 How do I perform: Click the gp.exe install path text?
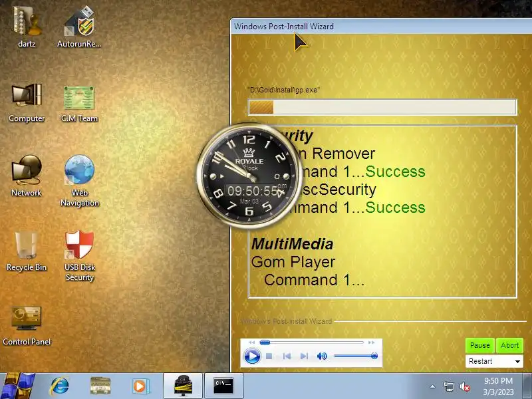click(x=284, y=90)
